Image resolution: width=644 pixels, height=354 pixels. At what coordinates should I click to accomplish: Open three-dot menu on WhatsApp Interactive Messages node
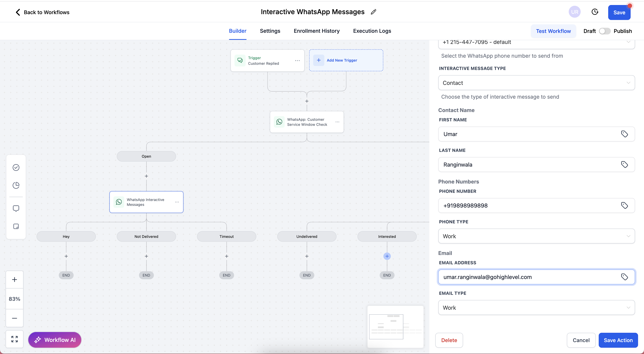177,202
